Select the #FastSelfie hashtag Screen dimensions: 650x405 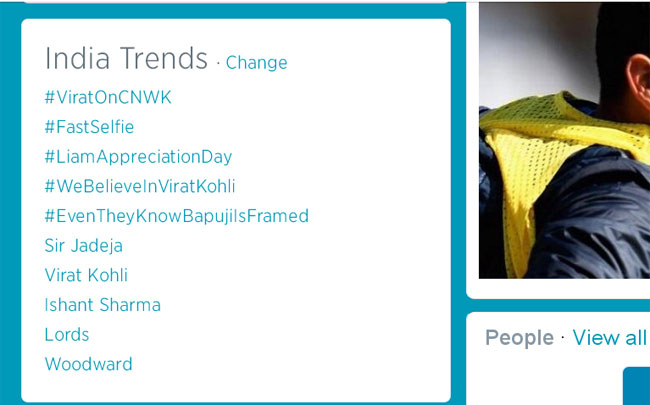[89, 127]
